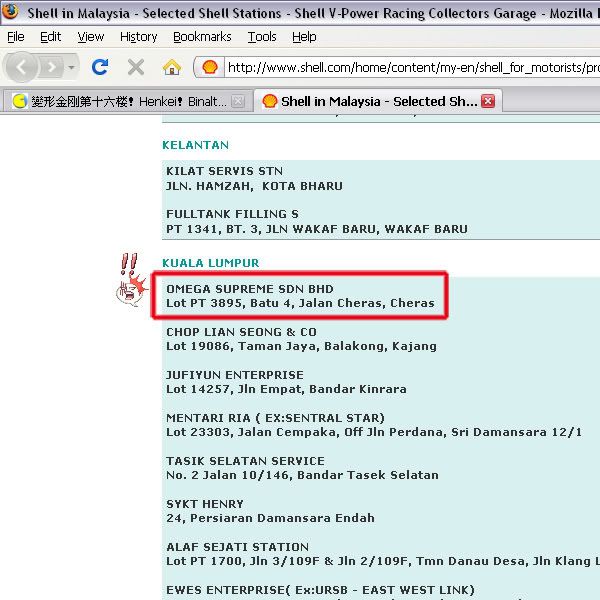Screen dimensions: 600x600
Task: Click the Lot PT 3895 Jalan Cheras address
Action: (300, 303)
